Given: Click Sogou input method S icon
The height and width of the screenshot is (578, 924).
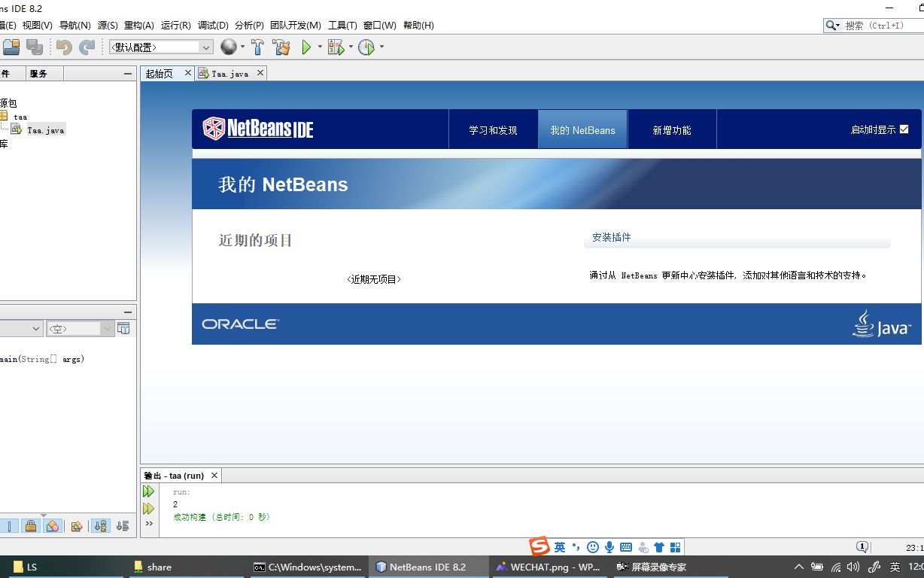Looking at the screenshot, I should click(539, 547).
